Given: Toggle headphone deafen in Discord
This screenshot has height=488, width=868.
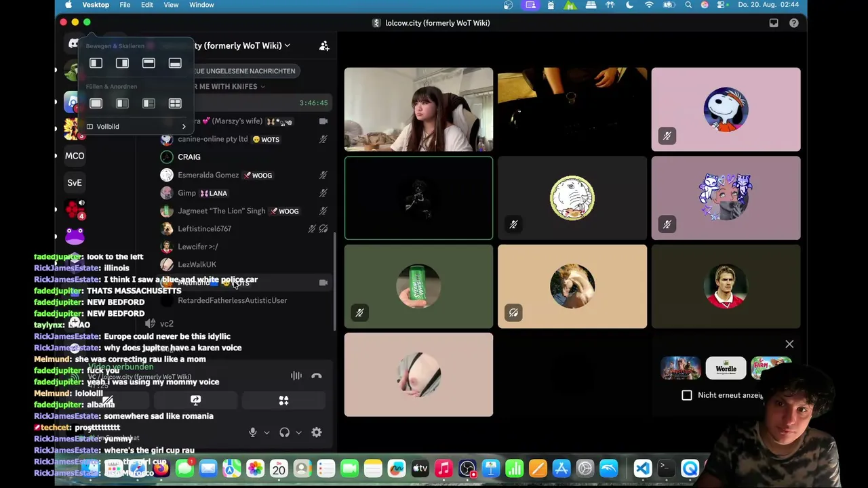Looking at the screenshot, I should click(285, 432).
